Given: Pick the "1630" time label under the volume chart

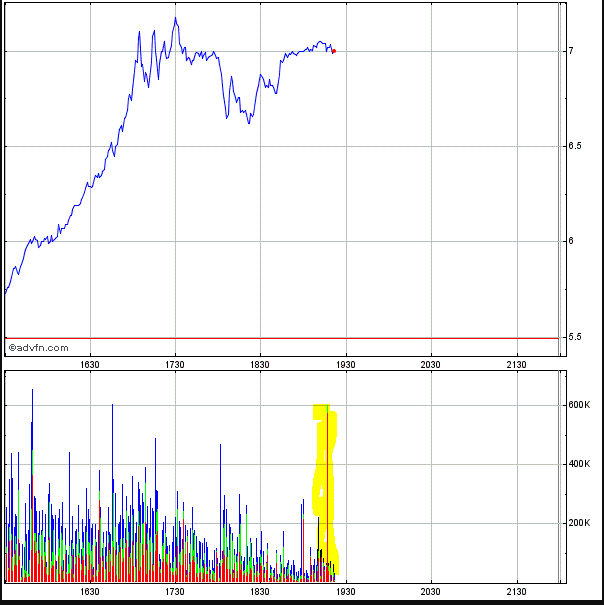Looking at the screenshot, I should (90, 591).
